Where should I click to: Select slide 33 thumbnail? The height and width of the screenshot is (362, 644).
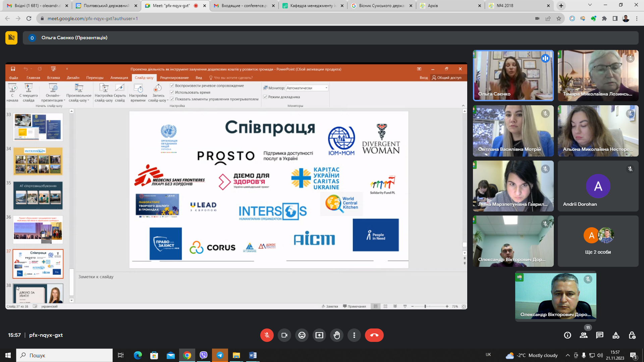tap(38, 127)
